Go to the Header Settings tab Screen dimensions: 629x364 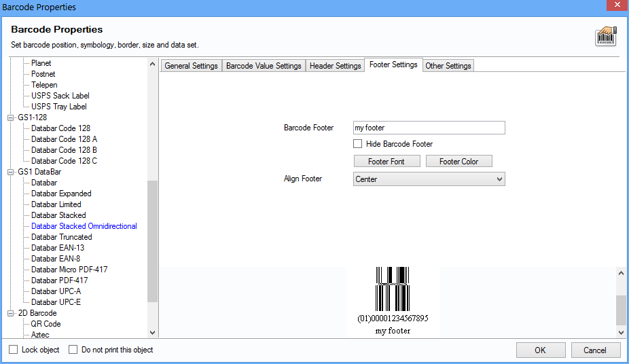[336, 66]
